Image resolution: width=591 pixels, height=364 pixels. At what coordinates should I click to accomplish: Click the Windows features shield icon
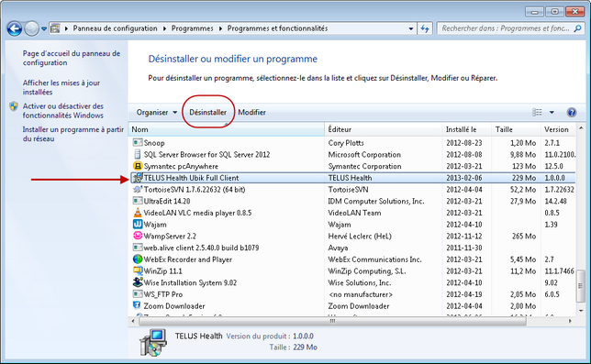coord(14,106)
